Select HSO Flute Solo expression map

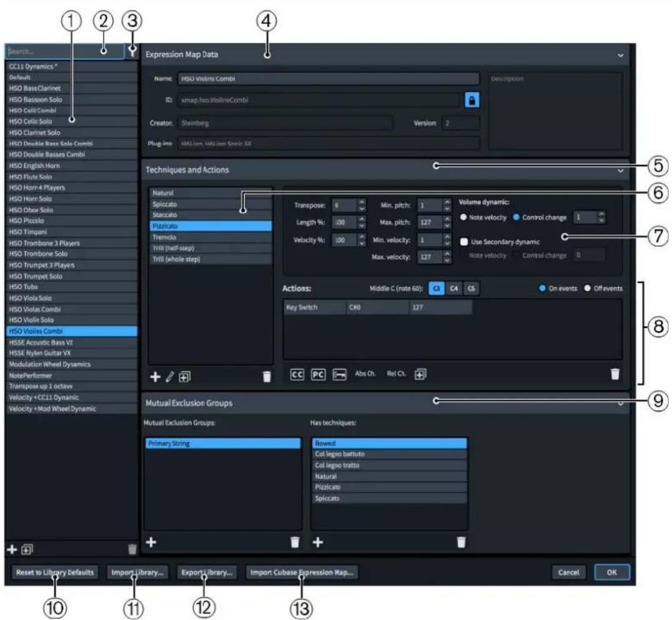[x=72, y=177]
